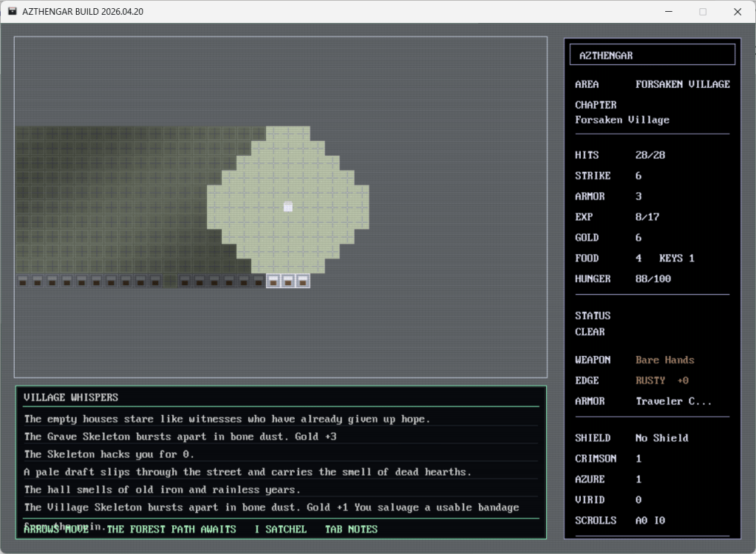Image resolution: width=756 pixels, height=554 pixels.
Task: Click the log line 'The Skeleton hacks you for 0.'
Action: pyautogui.click(x=109, y=454)
